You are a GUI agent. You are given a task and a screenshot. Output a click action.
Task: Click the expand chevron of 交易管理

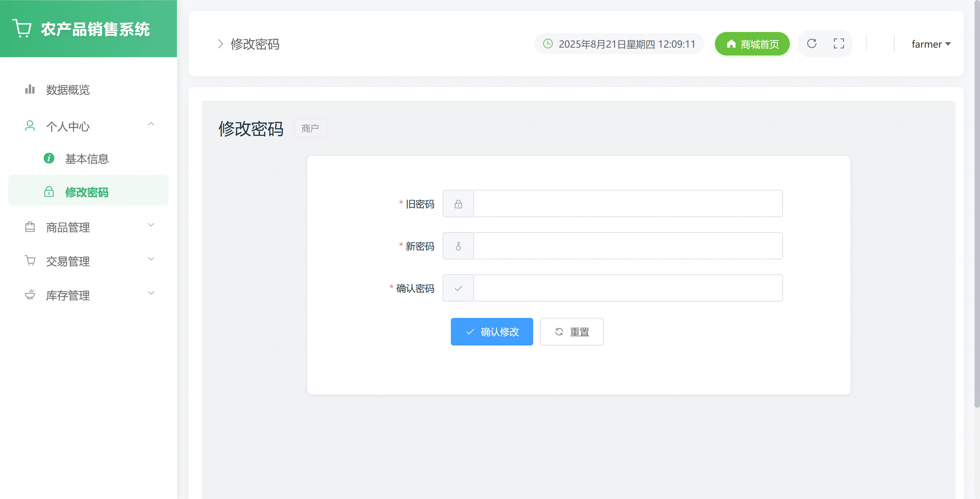(151, 259)
